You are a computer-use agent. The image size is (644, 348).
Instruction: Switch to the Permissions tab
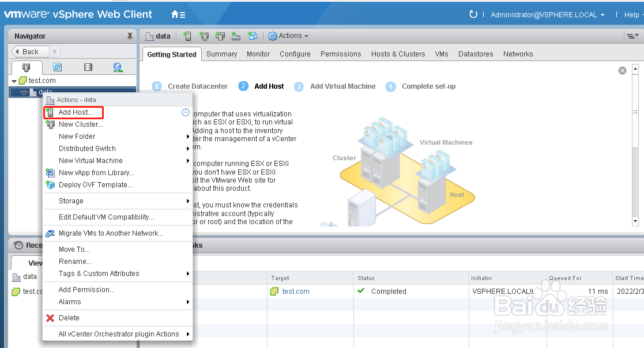[x=341, y=54]
